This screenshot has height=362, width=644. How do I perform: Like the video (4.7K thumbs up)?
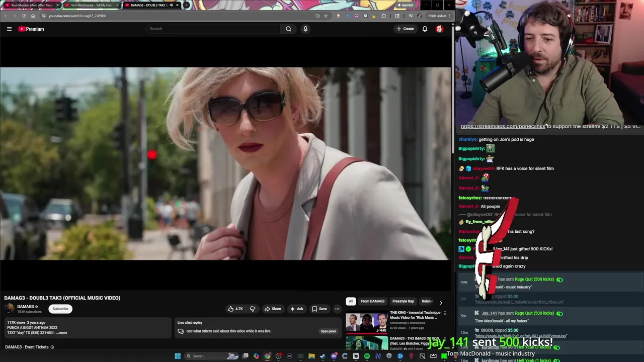[x=235, y=309]
